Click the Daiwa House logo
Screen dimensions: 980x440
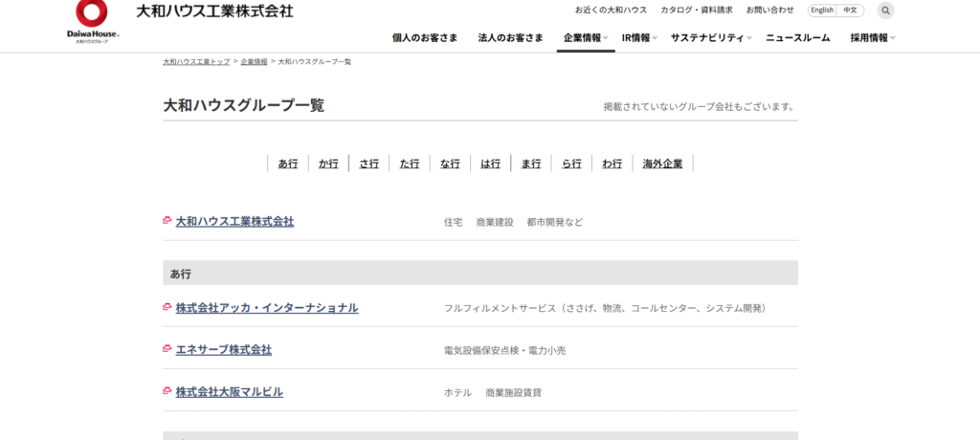[92, 21]
